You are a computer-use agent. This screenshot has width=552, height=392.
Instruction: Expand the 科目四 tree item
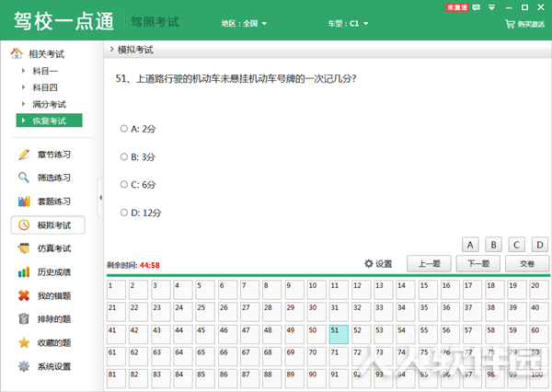click(x=23, y=87)
